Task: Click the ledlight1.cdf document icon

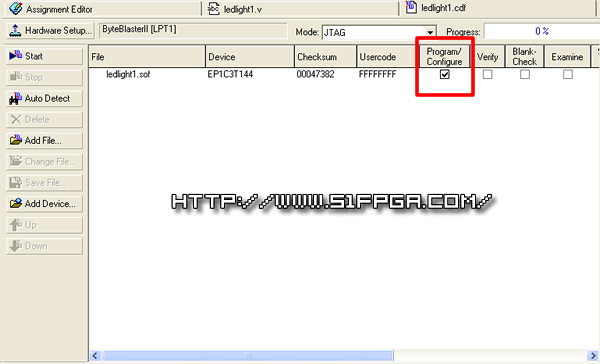Action: coord(411,7)
